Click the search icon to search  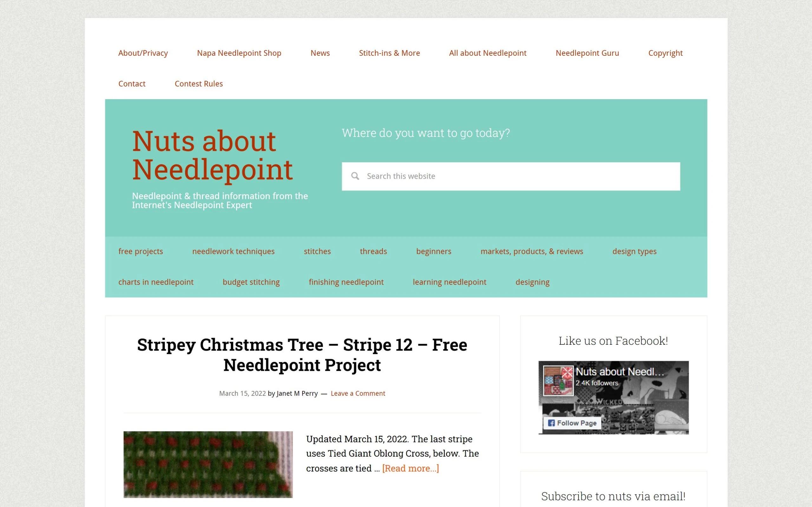pos(355,176)
